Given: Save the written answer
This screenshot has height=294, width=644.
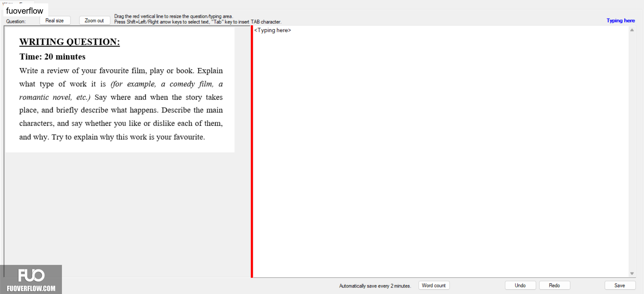Looking at the screenshot, I should tap(620, 285).
